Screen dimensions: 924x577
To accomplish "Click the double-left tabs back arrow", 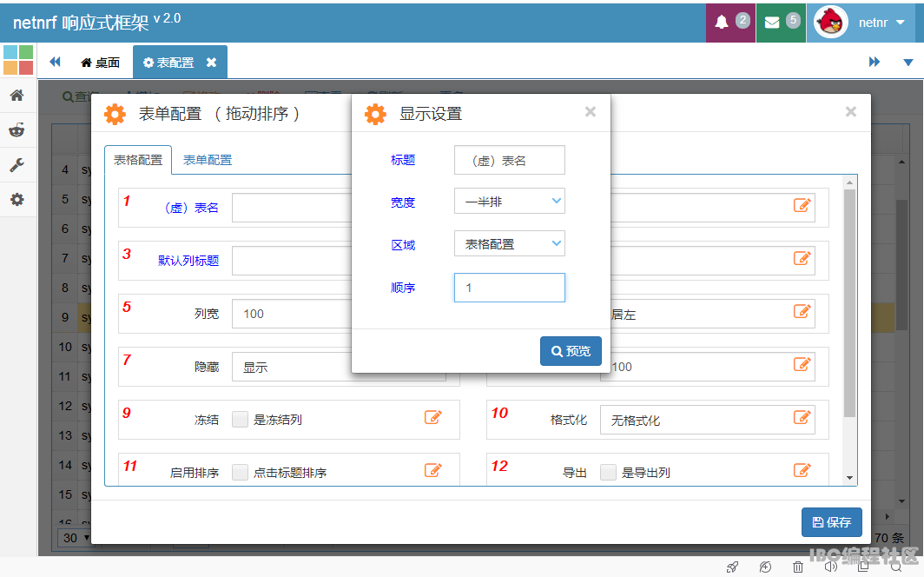I will [55, 62].
